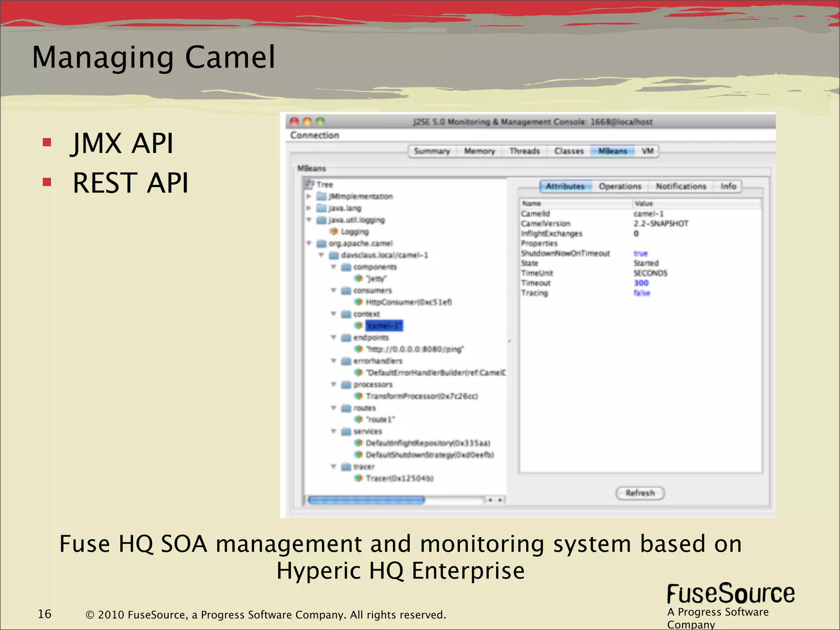The height and width of the screenshot is (630, 840).
Task: Switch to the Operations tab
Action: pos(619,186)
